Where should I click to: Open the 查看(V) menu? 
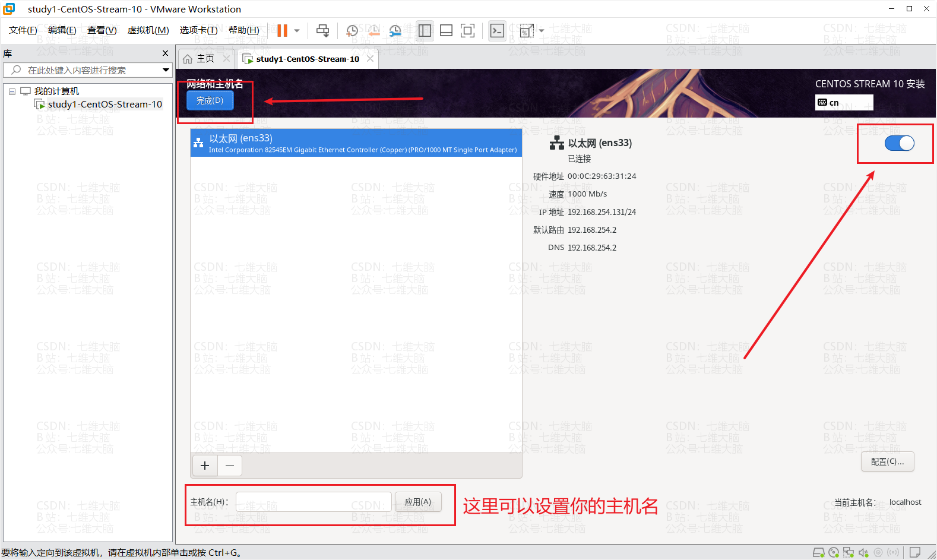click(102, 30)
